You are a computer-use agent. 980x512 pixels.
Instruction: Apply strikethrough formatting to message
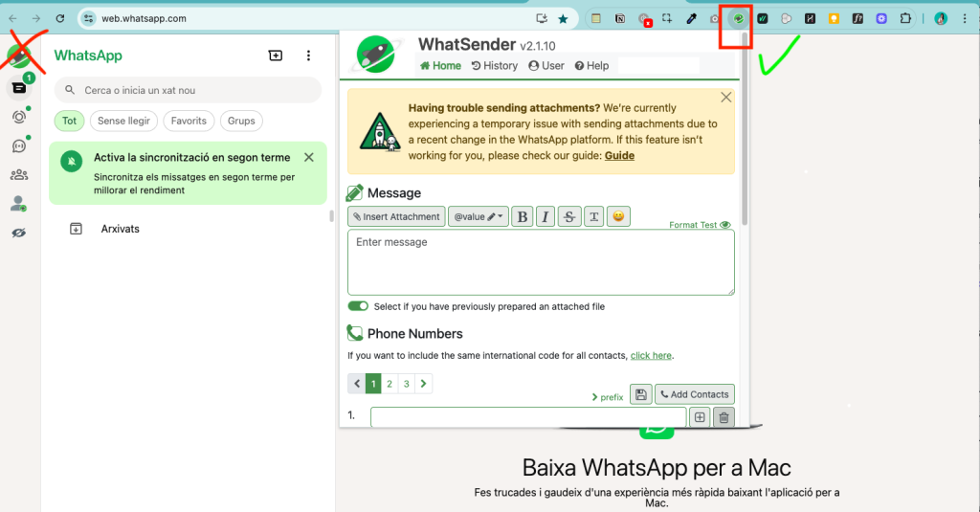(569, 217)
